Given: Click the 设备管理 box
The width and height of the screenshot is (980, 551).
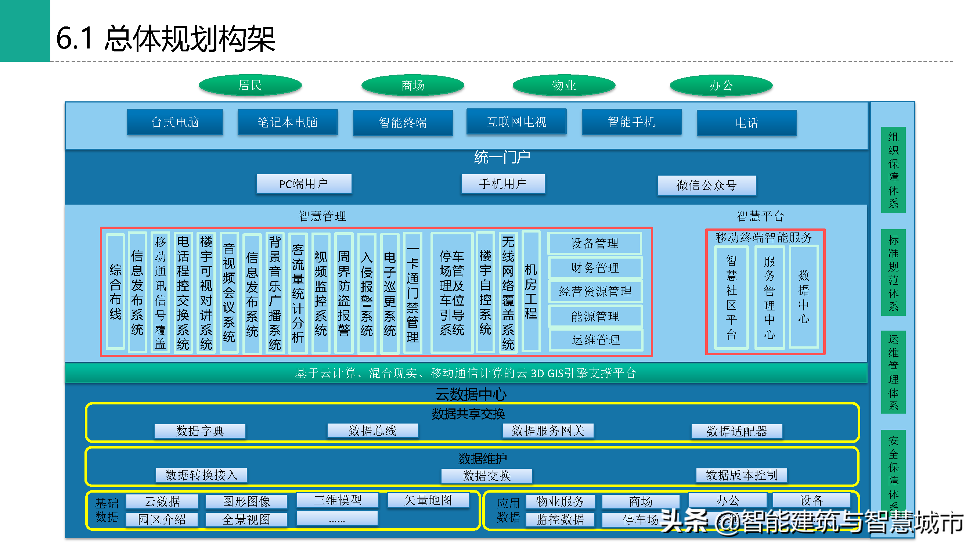Looking at the screenshot, I should point(595,243).
